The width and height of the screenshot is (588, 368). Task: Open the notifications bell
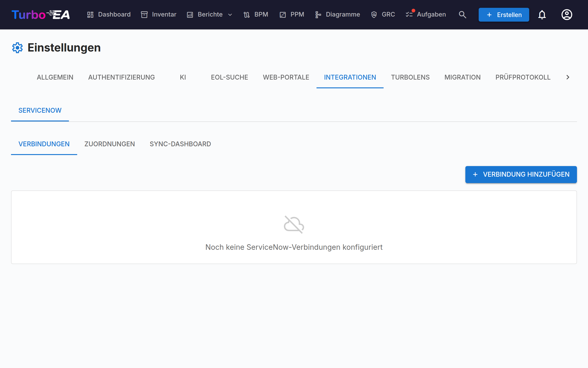pos(542,14)
